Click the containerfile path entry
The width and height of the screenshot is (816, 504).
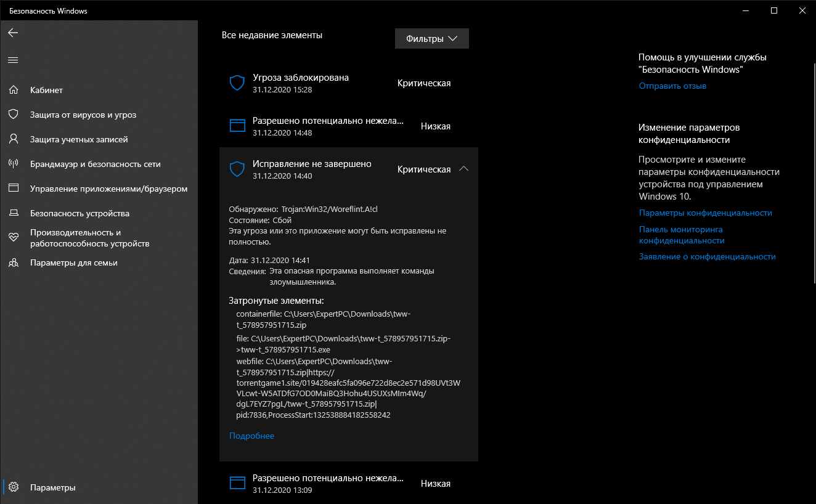coord(324,319)
